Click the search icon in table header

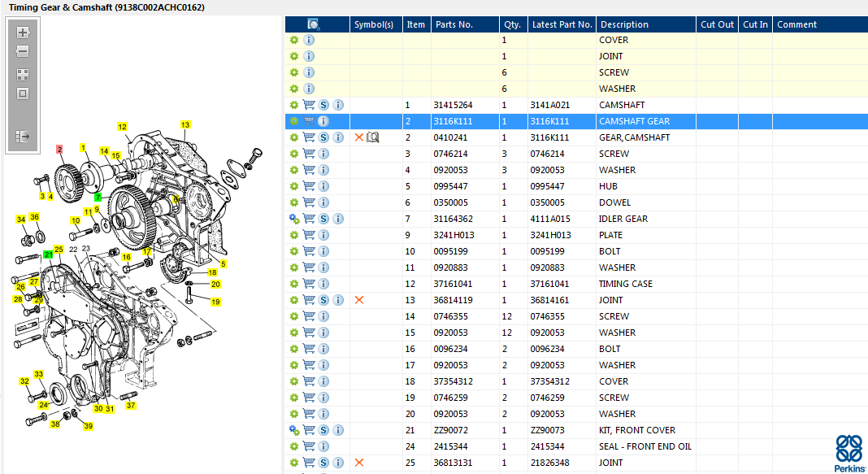[314, 24]
